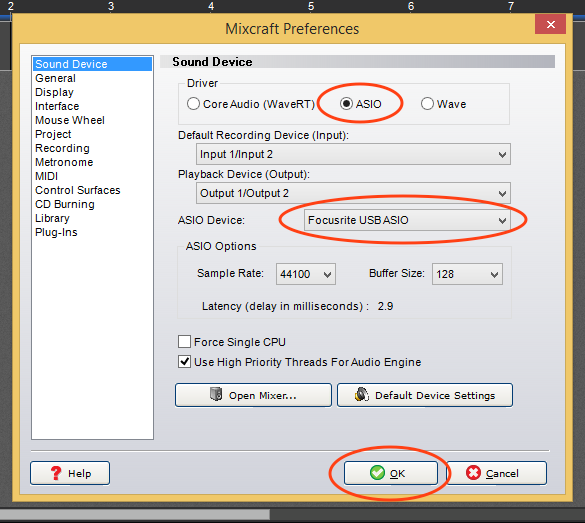
Task: Expand the Playback Device output dropdown
Action: tap(353, 193)
